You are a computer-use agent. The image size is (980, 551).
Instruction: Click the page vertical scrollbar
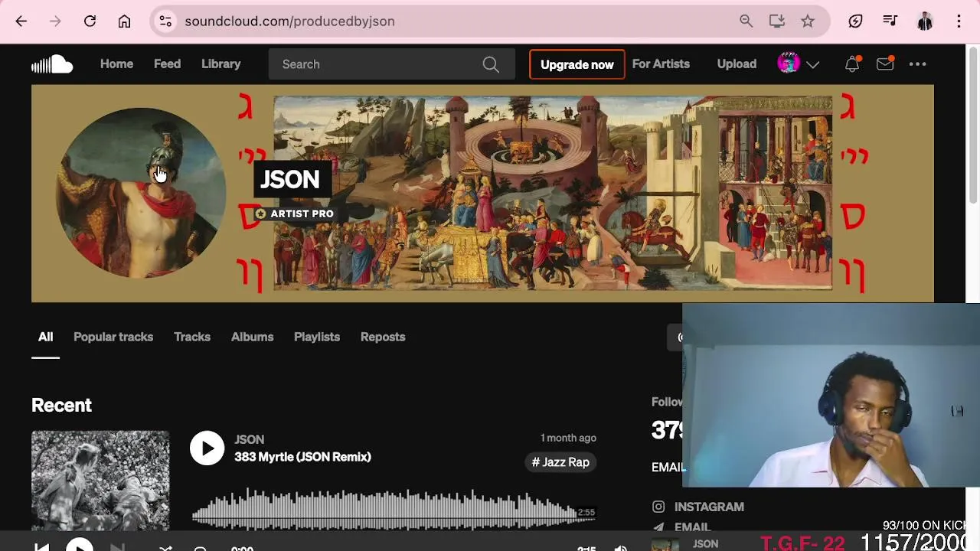[973, 126]
